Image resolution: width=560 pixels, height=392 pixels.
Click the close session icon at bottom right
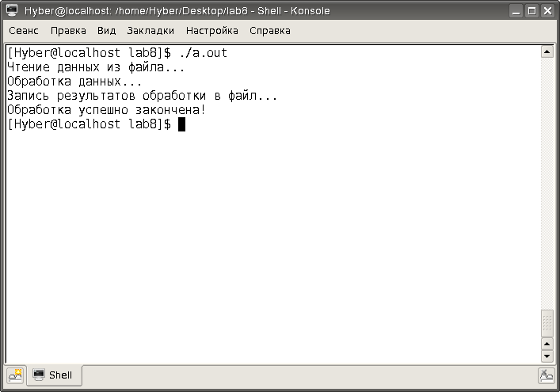click(547, 375)
